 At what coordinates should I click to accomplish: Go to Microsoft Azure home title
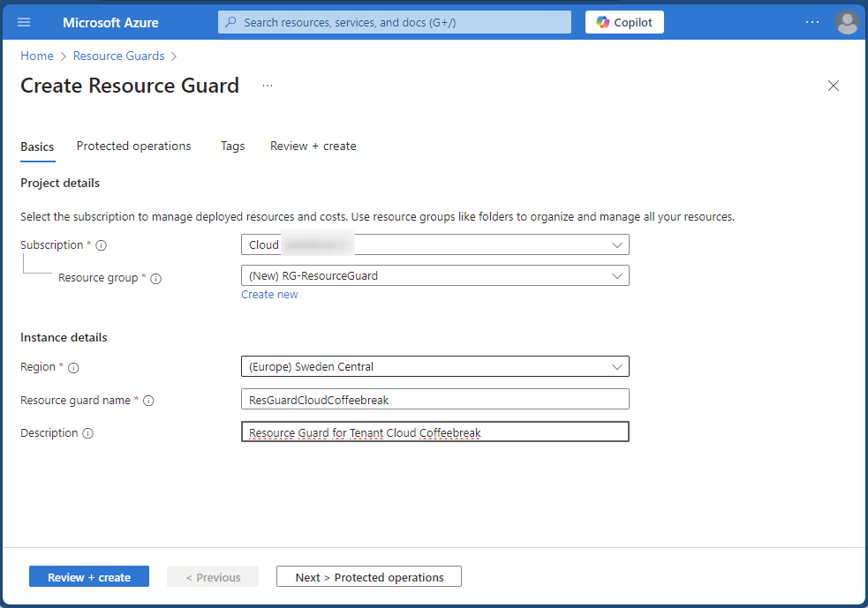tap(110, 23)
